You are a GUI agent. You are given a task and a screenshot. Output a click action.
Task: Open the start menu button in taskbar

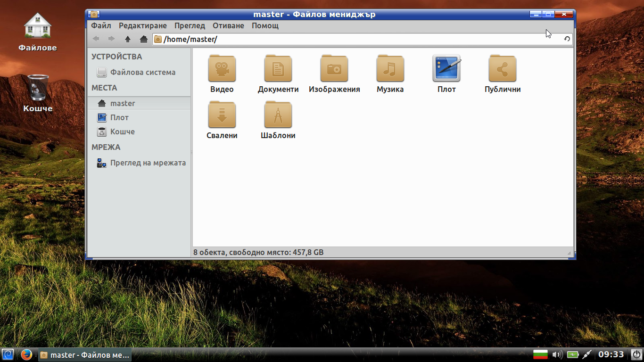click(x=8, y=354)
